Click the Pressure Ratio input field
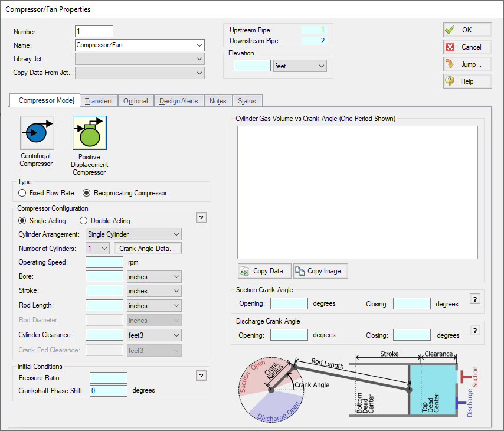504x431 pixels. 108,378
